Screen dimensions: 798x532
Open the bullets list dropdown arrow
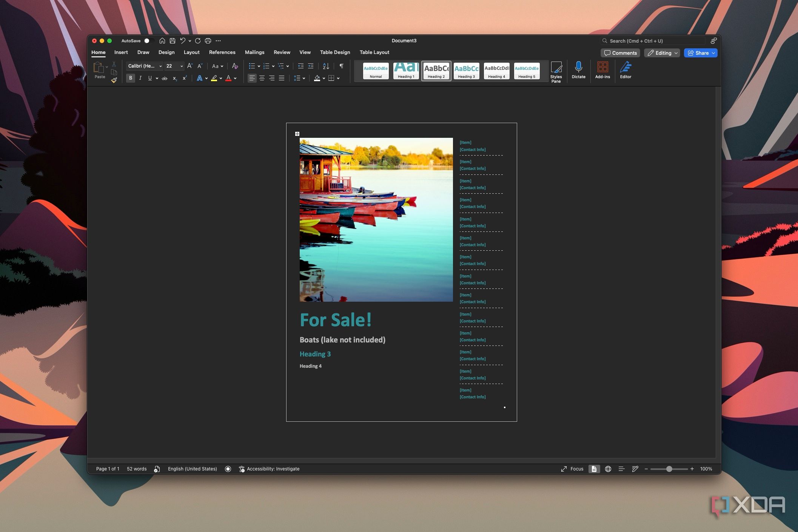point(259,66)
